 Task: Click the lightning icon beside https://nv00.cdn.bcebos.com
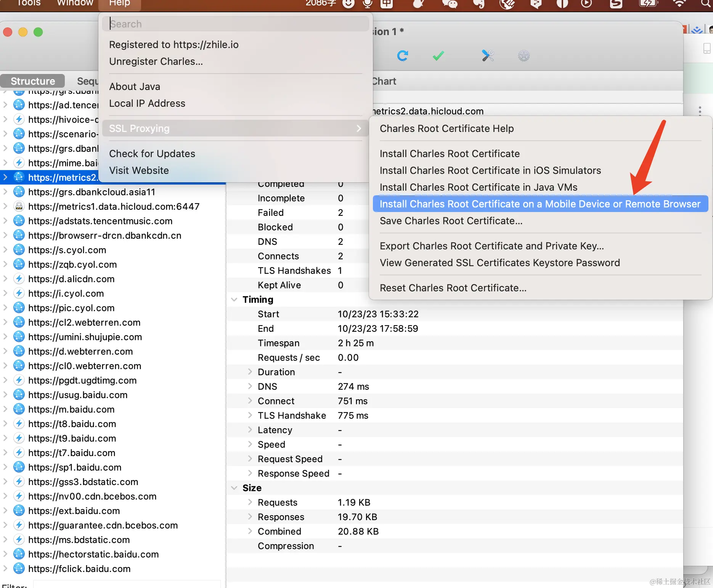point(19,496)
